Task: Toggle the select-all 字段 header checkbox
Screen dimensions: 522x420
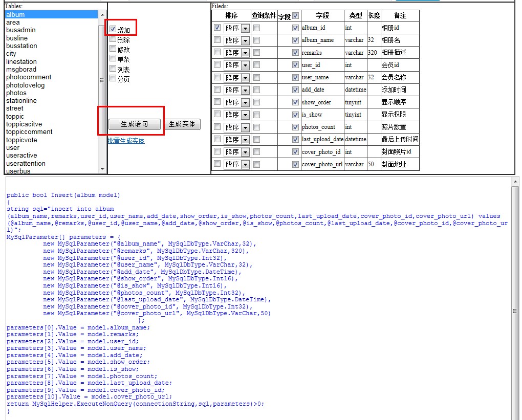Action: pyautogui.click(x=296, y=16)
